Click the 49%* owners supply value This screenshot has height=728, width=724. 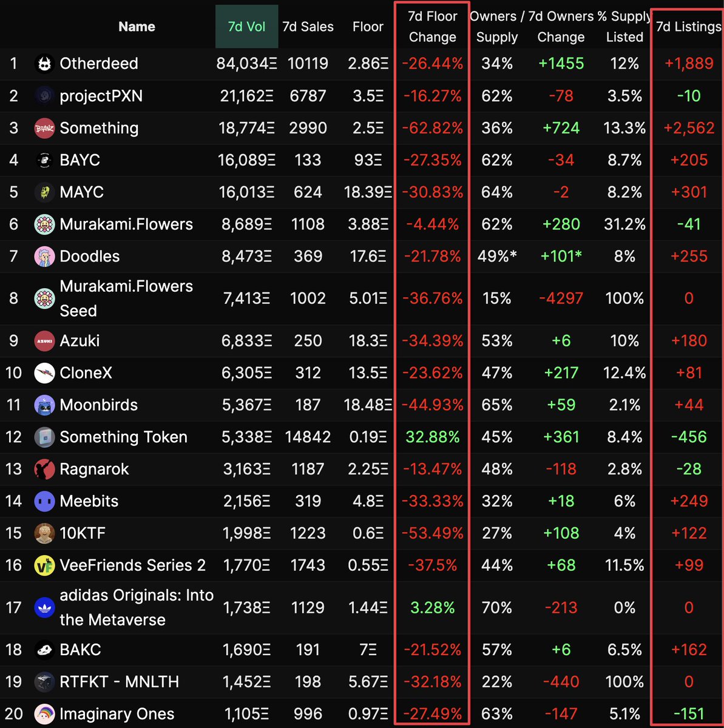tap(497, 257)
